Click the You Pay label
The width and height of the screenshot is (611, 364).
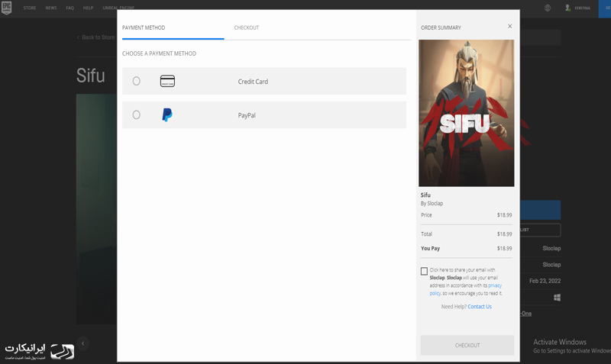click(x=430, y=248)
